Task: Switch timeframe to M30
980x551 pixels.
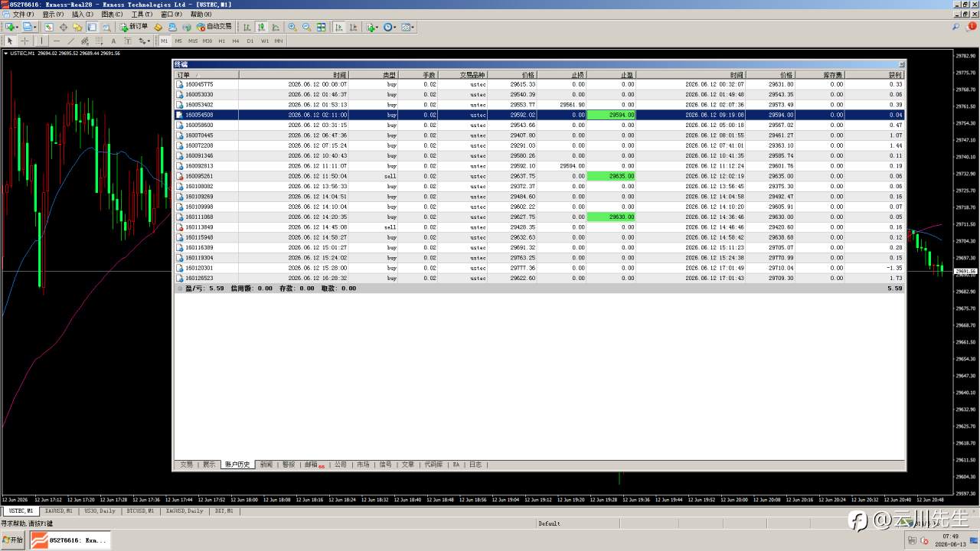Action: coord(207,41)
